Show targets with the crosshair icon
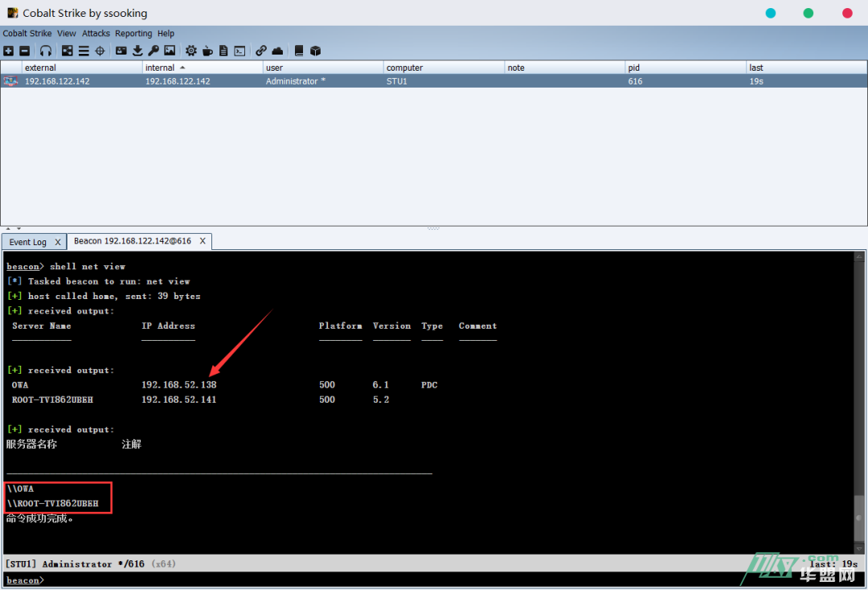 click(x=100, y=51)
